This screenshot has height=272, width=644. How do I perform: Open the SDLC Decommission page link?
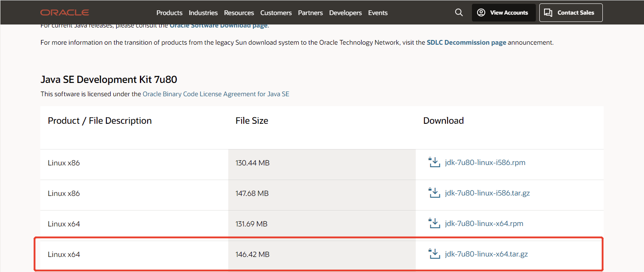(466, 43)
